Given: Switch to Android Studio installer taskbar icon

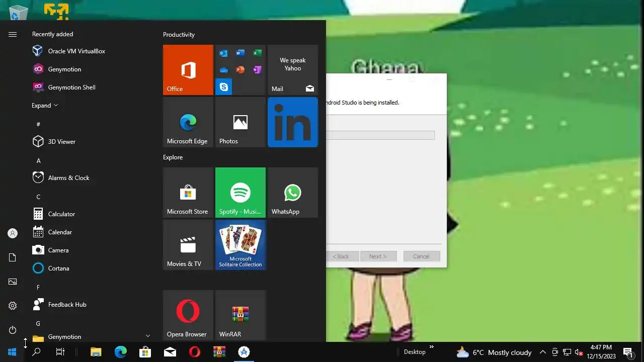Looking at the screenshot, I should [244, 352].
